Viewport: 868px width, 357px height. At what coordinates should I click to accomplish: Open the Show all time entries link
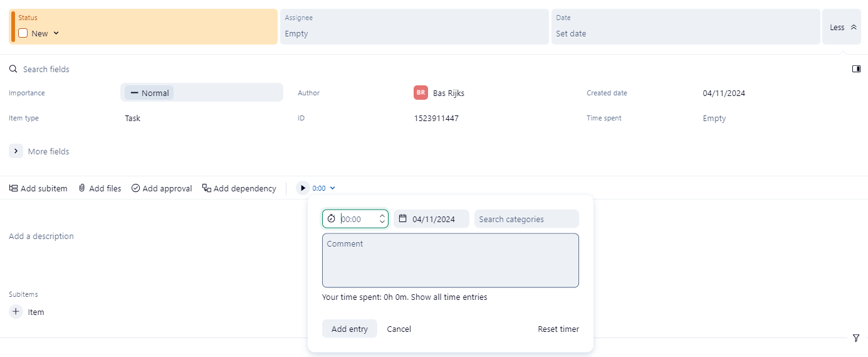449,297
